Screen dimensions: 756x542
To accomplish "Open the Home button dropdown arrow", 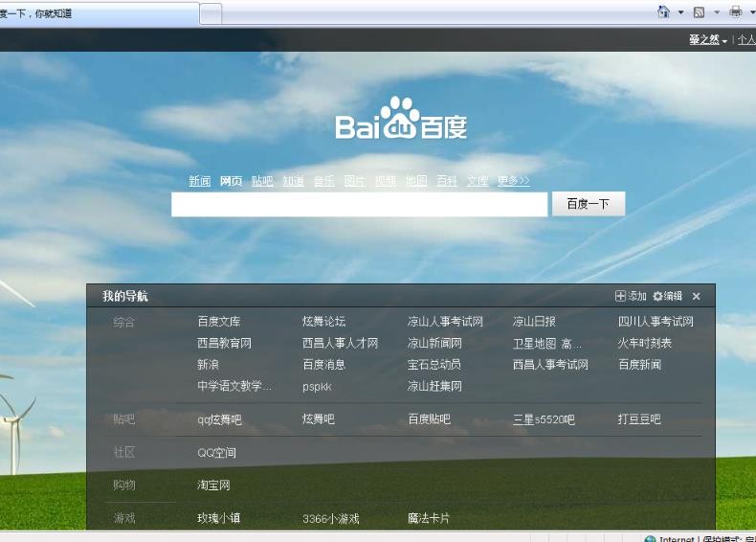I will (680, 12).
